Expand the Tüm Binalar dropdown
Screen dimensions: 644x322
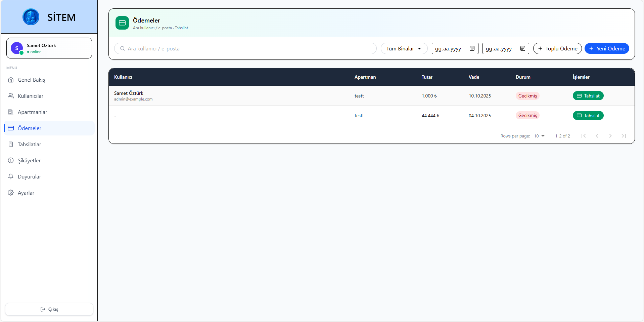point(404,48)
